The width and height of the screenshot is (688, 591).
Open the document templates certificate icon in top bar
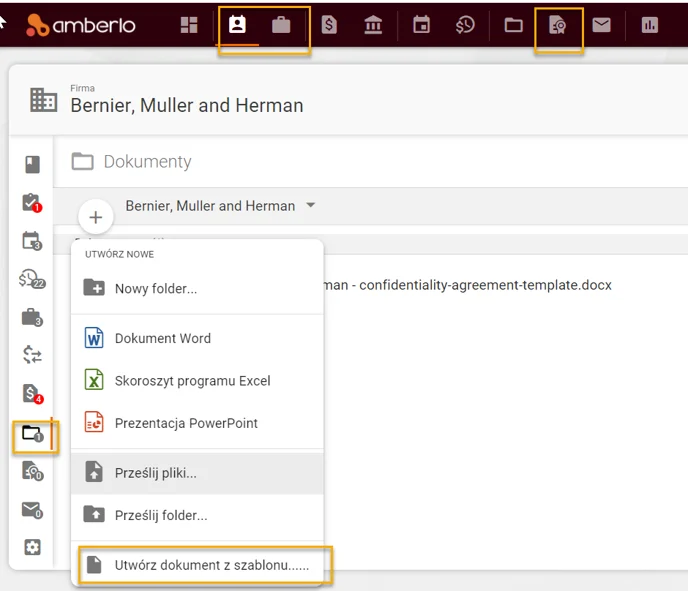pyautogui.click(x=558, y=25)
